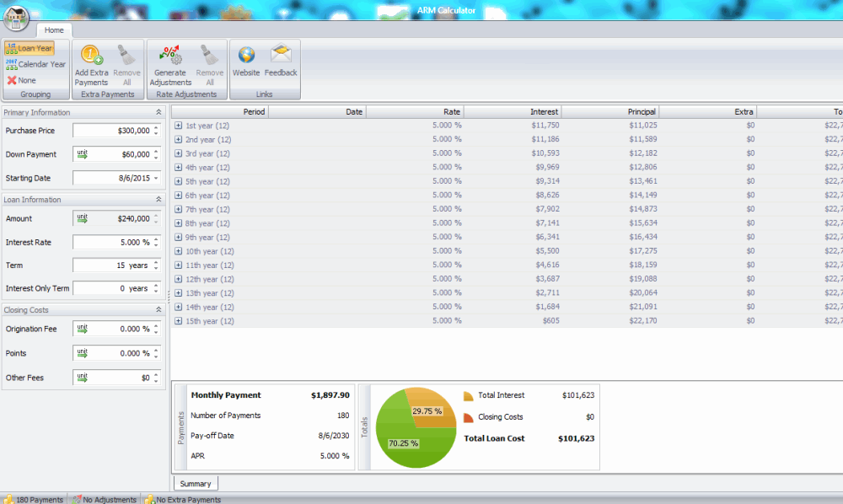Expand the 15th year row
The width and height of the screenshot is (843, 504).
pos(179,321)
